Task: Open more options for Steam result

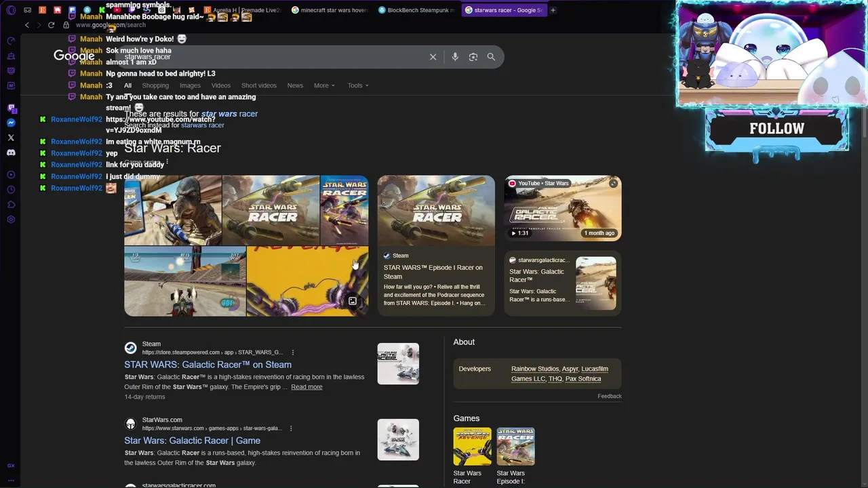Action: [x=293, y=352]
